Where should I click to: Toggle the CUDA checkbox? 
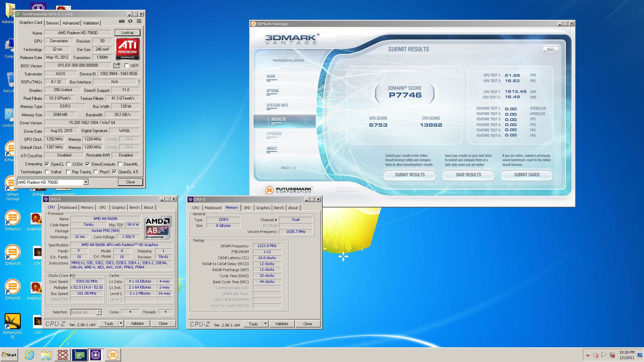click(x=68, y=164)
